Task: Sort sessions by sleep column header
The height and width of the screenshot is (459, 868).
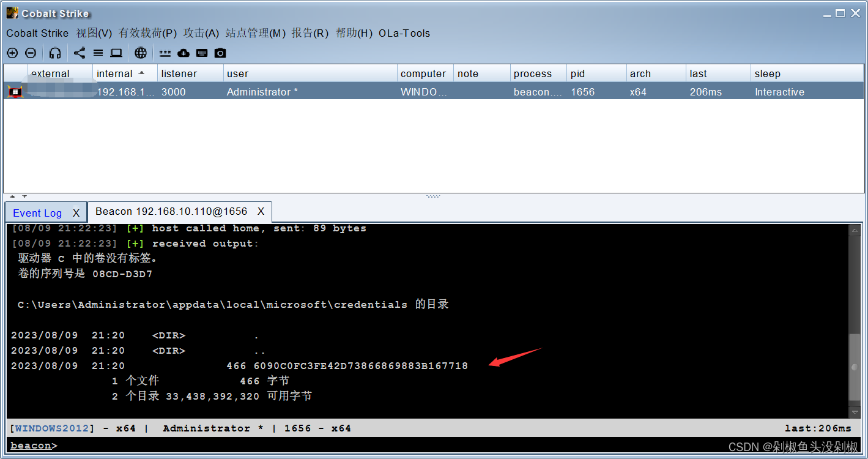Action: pos(807,73)
